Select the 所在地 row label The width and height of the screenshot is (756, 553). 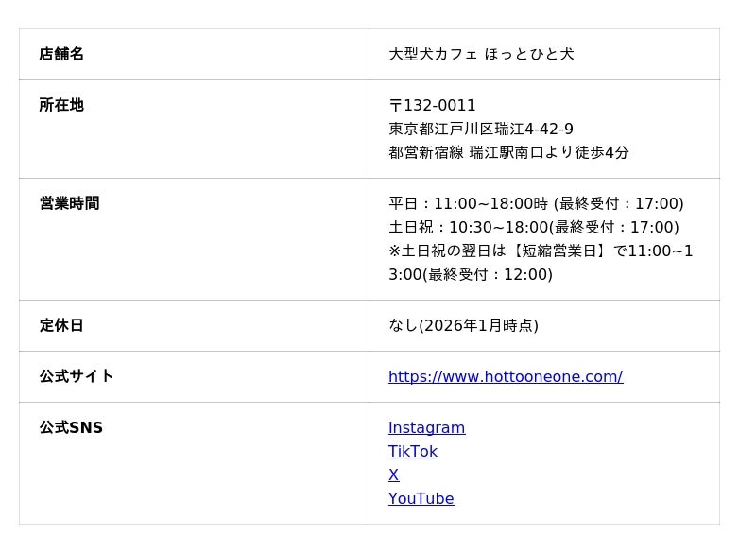(61, 106)
